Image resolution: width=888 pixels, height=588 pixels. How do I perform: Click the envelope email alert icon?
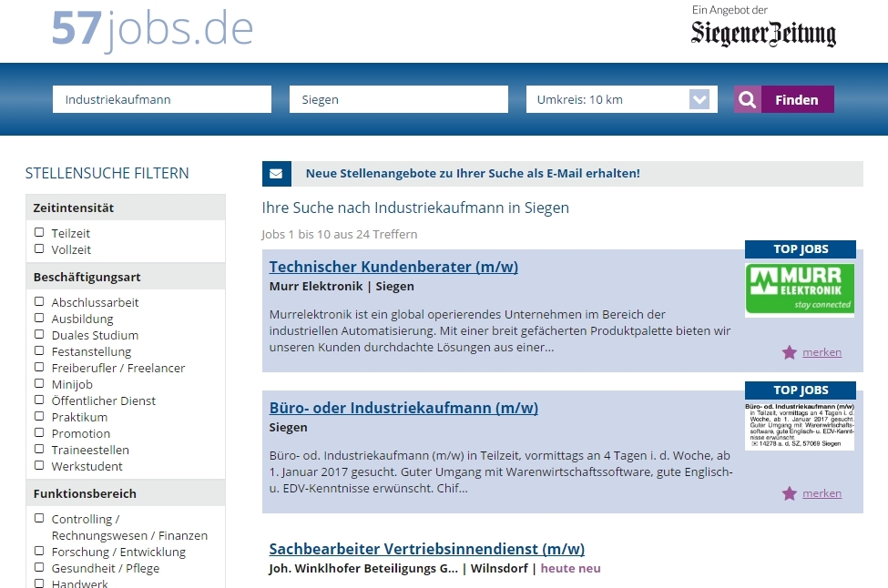tap(276, 174)
